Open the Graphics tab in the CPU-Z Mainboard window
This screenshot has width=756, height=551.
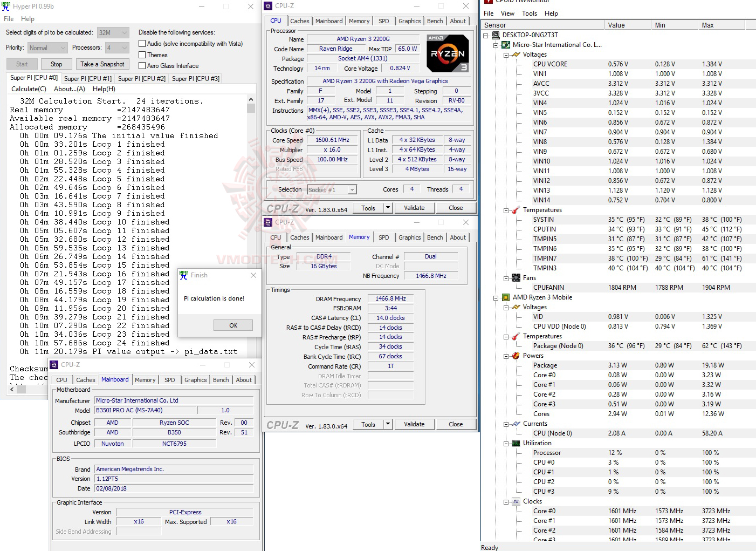coord(196,380)
